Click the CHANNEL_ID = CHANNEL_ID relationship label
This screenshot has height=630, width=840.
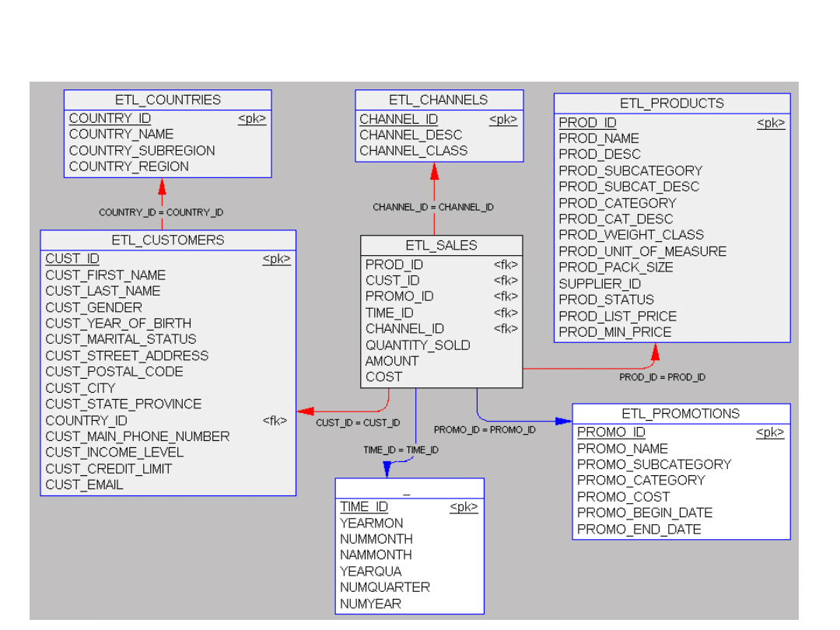pos(432,207)
